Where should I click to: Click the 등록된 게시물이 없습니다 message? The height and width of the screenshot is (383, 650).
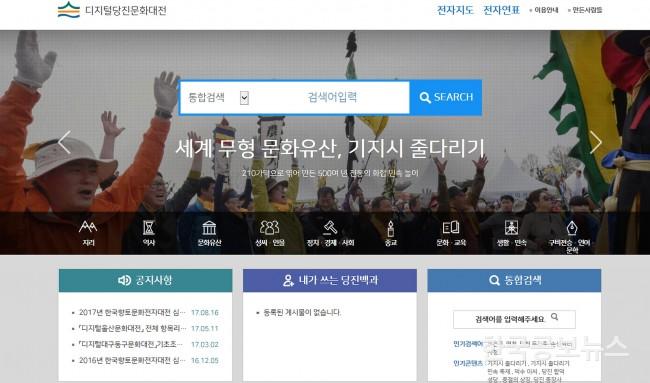coord(302,312)
